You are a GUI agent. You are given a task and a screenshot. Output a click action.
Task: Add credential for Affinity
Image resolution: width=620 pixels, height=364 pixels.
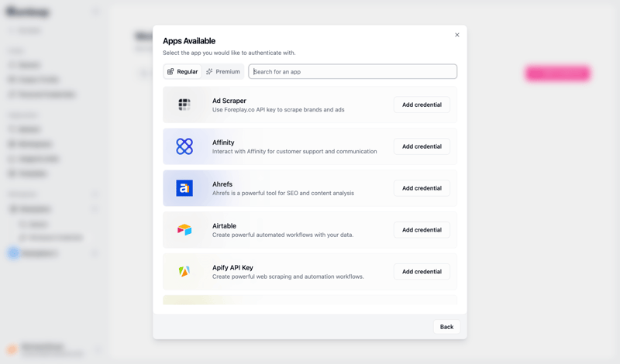422,146
